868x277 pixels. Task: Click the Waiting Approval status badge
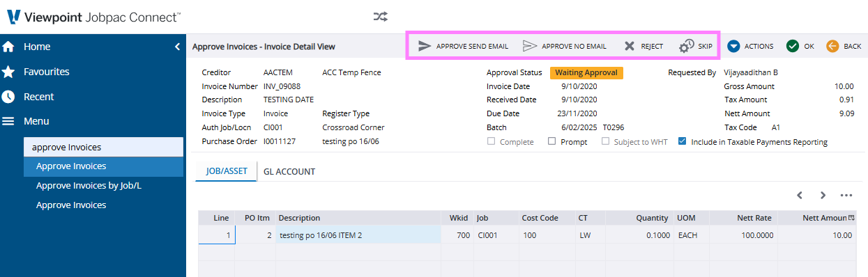[x=586, y=72]
